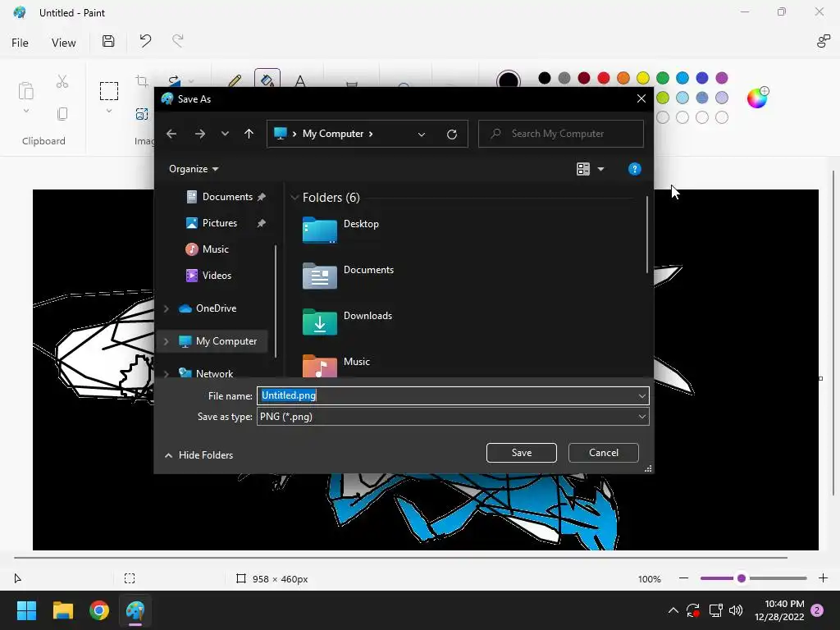
Task: Click the notification badge showing 2
Action: coord(817,610)
